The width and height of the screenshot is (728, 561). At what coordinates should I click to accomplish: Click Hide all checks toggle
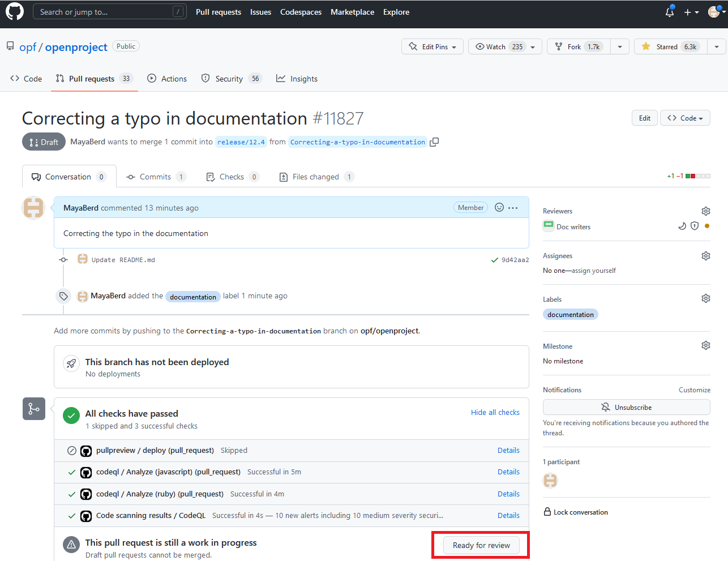pyautogui.click(x=495, y=413)
